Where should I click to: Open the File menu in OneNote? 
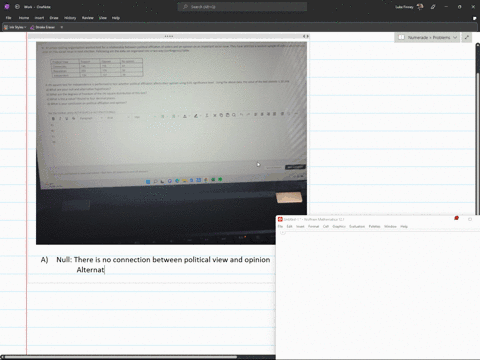pyautogui.click(x=9, y=18)
